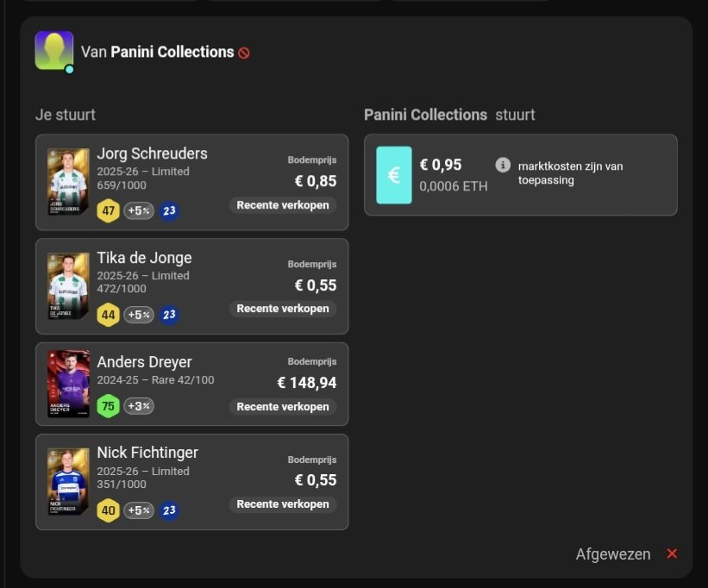Click the € 0,95 offer amount
708x588 pixels.
pos(441,165)
